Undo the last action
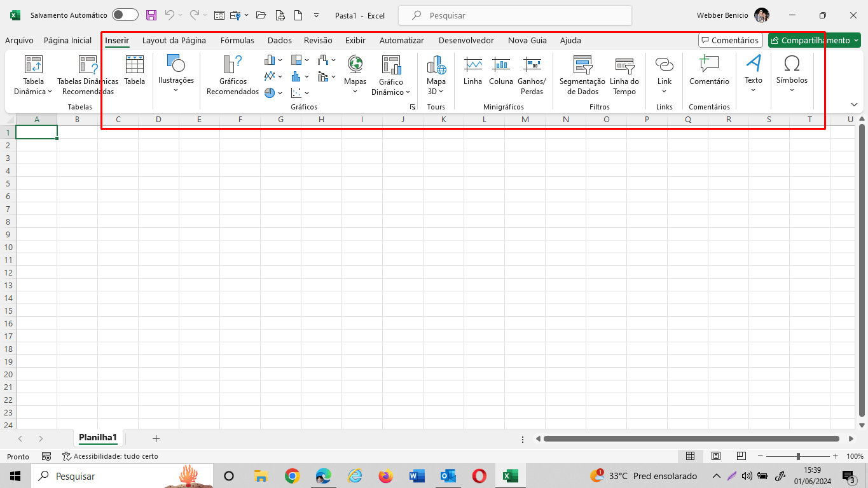This screenshot has width=868, height=488. (169, 15)
